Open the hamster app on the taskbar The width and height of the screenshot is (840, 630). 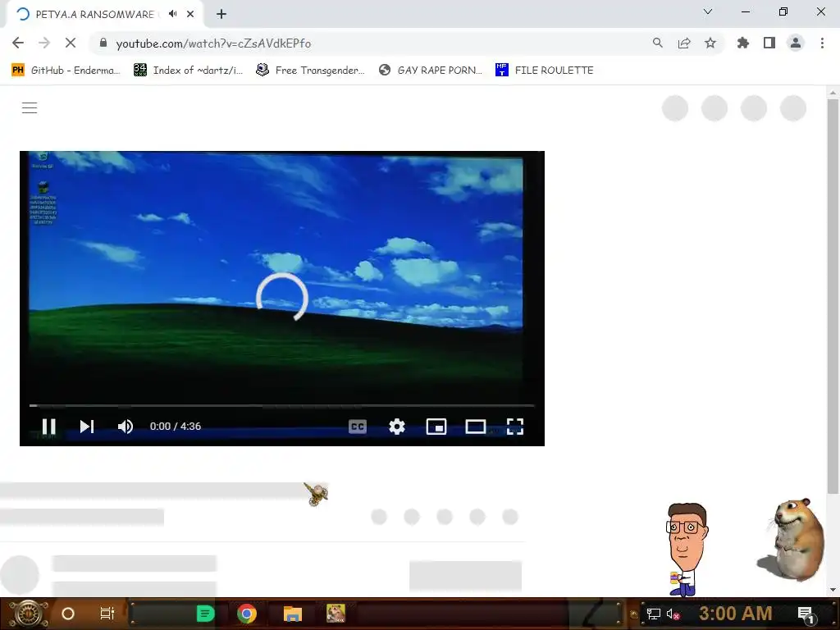point(336,614)
